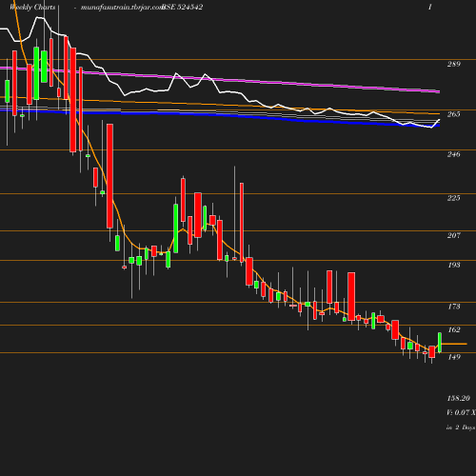This screenshot has width=476, height=476.
Task: Click the latest green candle at chart's right end
Action: [440, 343]
